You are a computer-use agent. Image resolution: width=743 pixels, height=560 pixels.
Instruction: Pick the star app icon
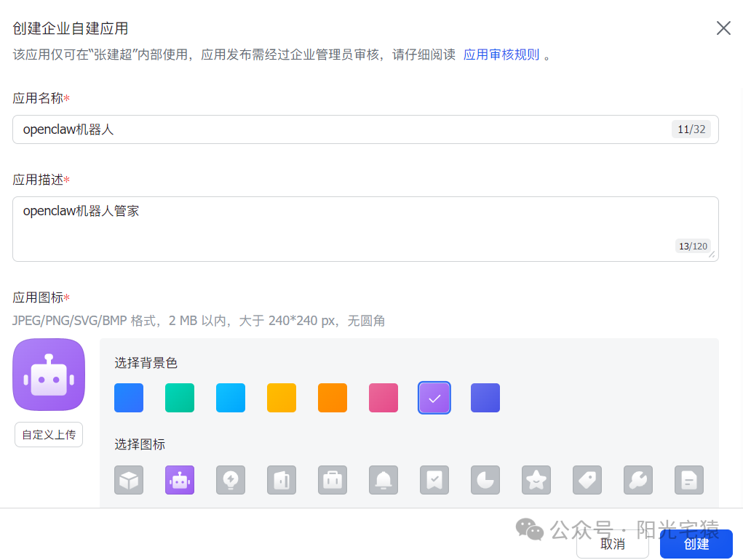536,480
